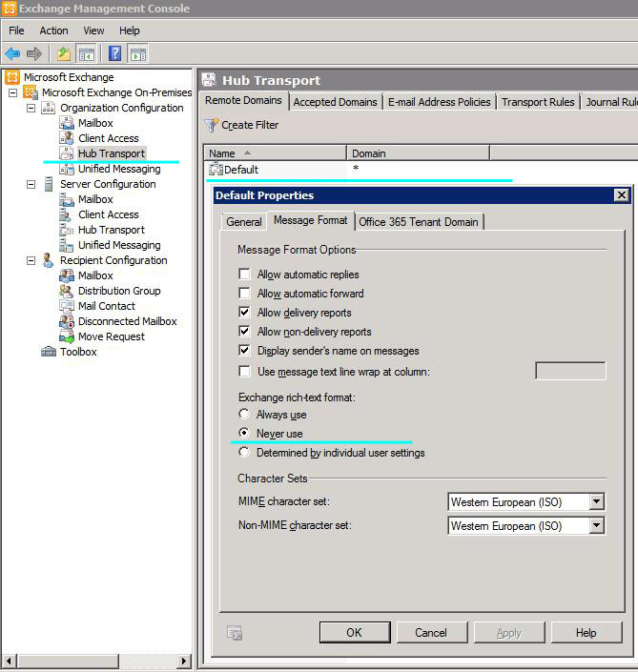This screenshot has width=638, height=672.
Task: Click the console tree horizontal scrollbar thumb
Action: (68, 661)
